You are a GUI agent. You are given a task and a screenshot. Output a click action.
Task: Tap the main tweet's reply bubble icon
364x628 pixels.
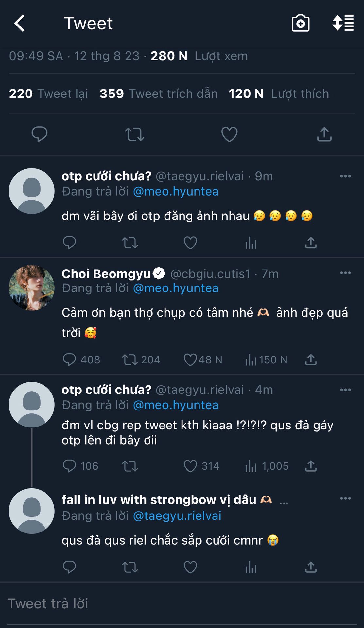[40, 134]
